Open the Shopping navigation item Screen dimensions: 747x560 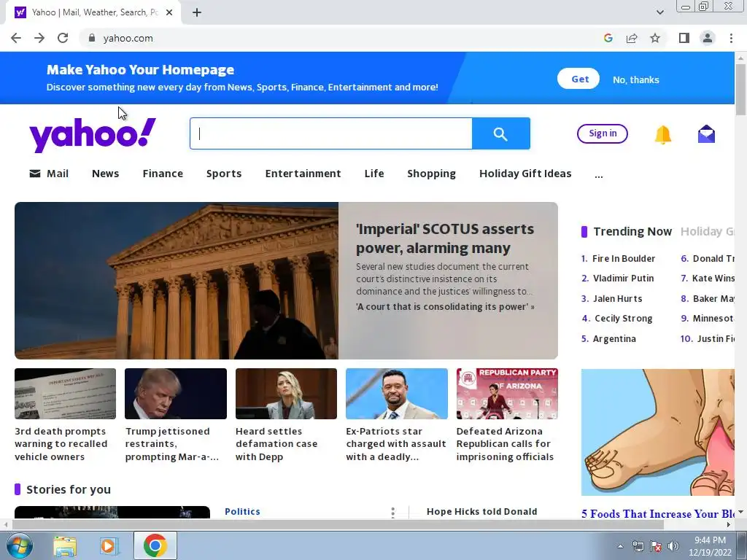click(431, 174)
